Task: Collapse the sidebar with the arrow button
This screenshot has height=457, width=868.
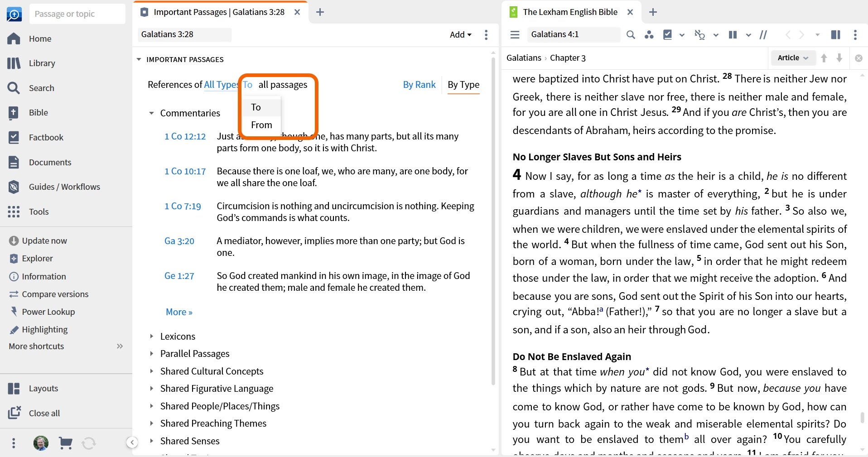Action: tap(132, 443)
